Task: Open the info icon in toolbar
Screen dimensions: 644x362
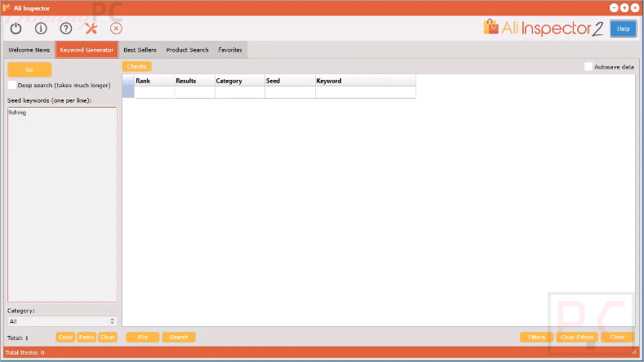Action: pos(41,29)
